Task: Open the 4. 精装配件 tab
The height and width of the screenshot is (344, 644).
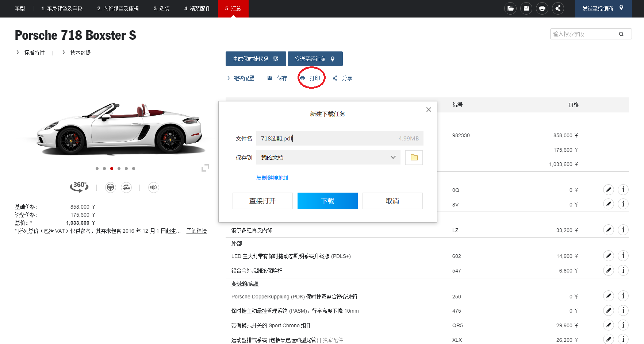Action: pyautogui.click(x=197, y=8)
